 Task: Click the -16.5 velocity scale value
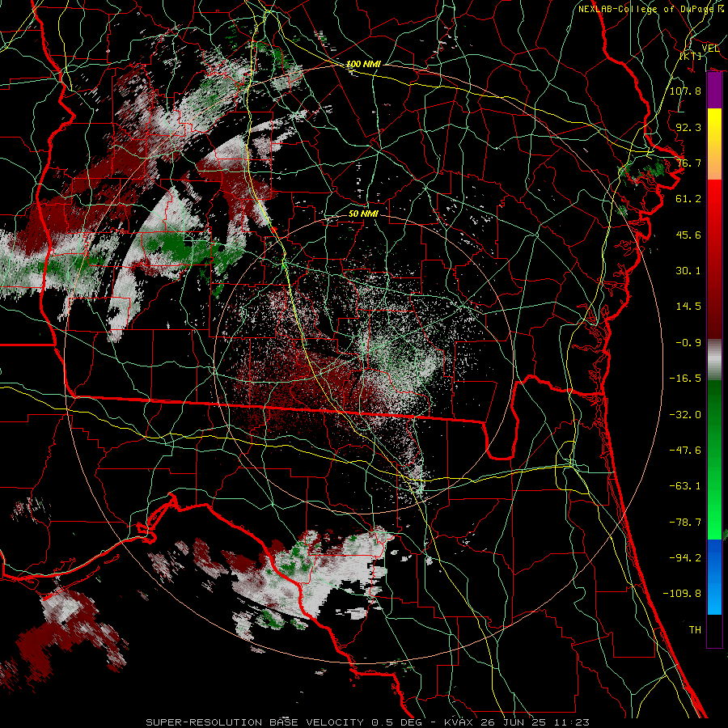tap(685, 379)
